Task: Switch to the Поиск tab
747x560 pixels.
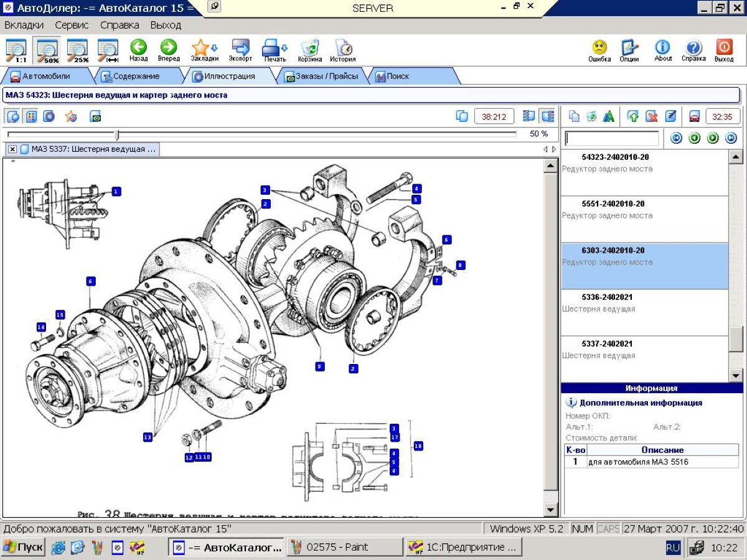Action: tap(398, 77)
